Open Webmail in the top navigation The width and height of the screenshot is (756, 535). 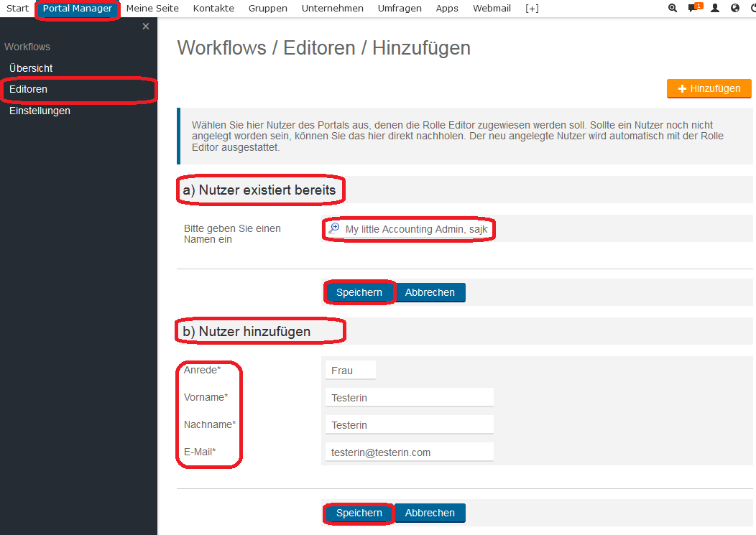pyautogui.click(x=492, y=8)
